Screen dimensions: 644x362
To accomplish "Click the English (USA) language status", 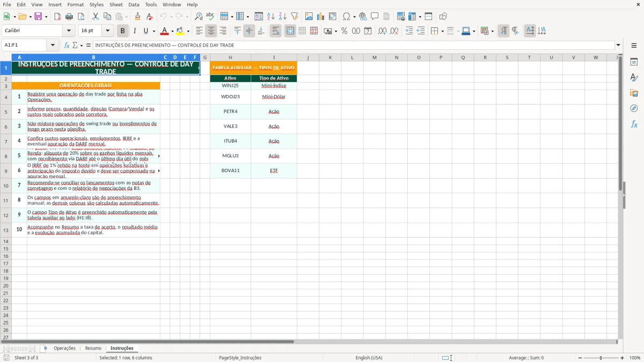I will point(369,358).
